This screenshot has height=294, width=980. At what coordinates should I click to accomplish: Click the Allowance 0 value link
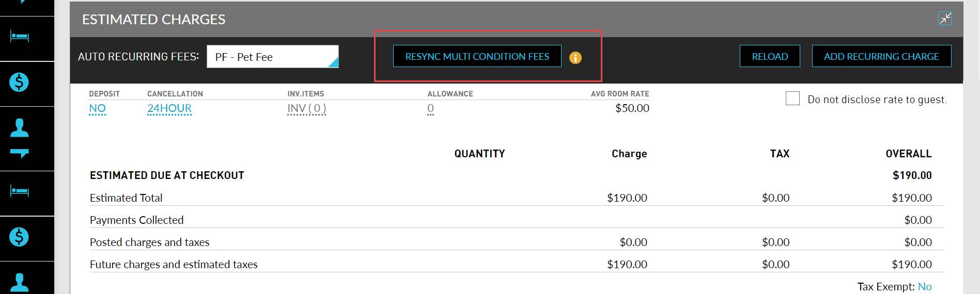[x=430, y=108]
